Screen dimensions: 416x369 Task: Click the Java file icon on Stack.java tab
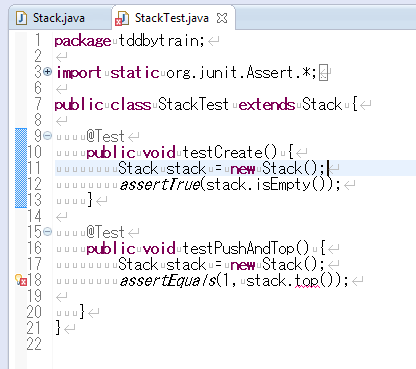(x=22, y=18)
